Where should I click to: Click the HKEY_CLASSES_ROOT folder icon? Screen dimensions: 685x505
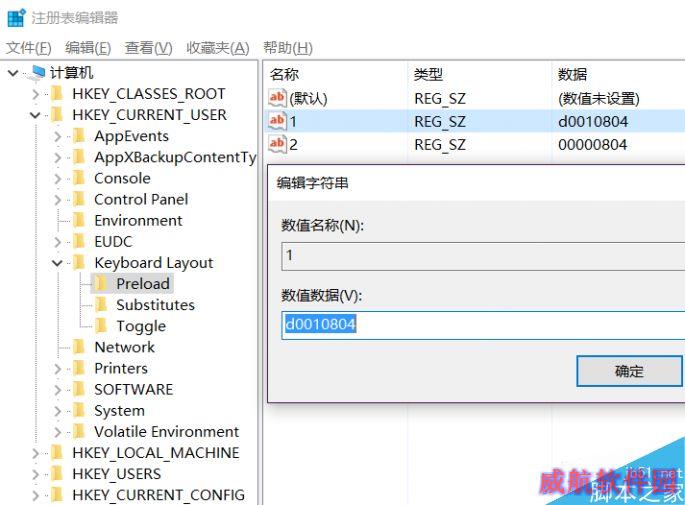click(x=57, y=93)
